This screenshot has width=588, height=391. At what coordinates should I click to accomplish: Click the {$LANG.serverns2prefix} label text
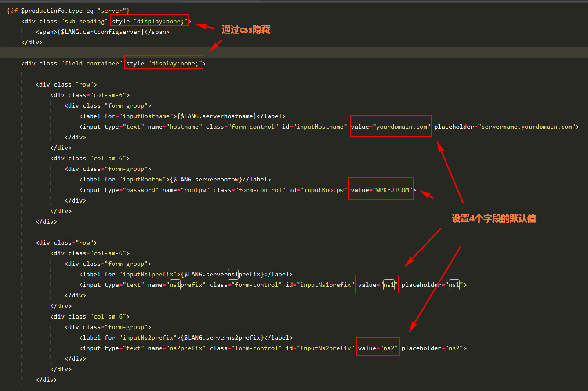(222, 337)
